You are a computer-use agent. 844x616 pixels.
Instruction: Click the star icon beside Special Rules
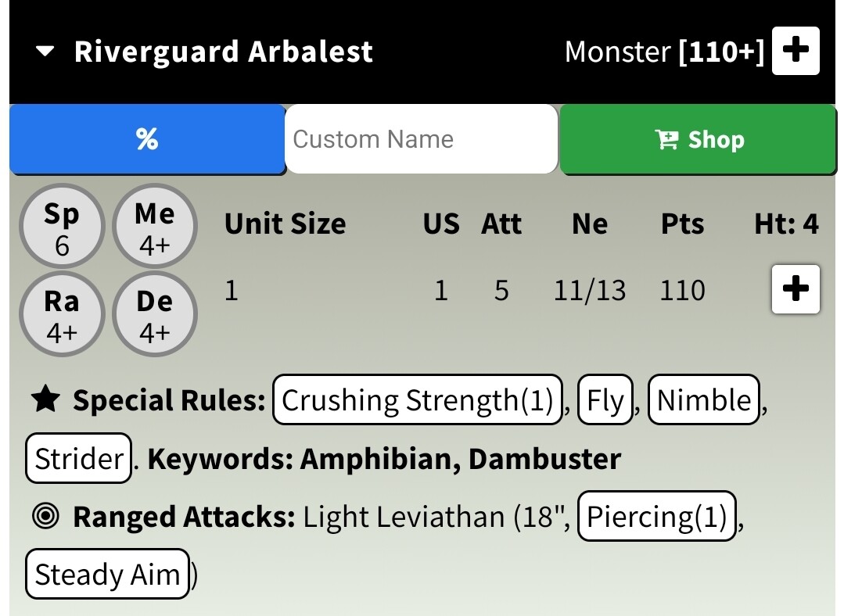pyautogui.click(x=45, y=400)
